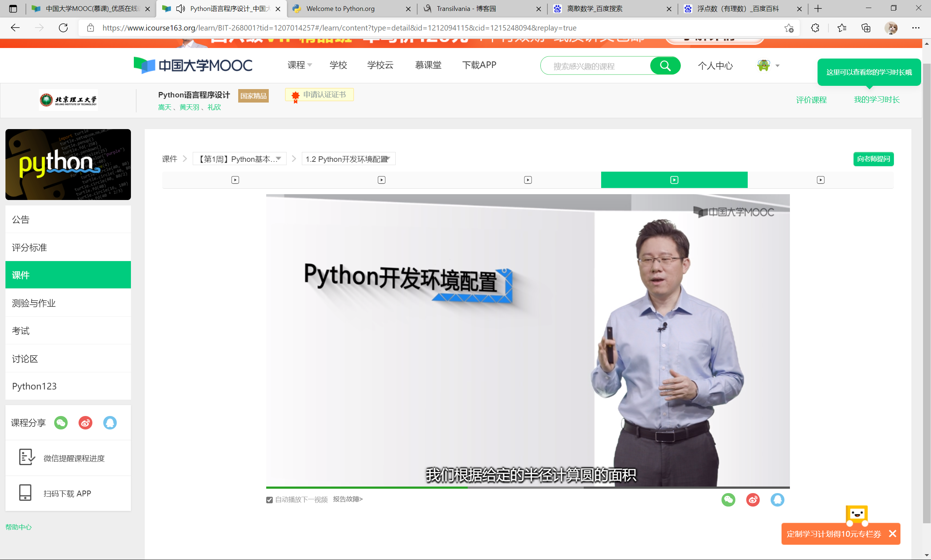Close the 定制学习计划 coupon popup
The width and height of the screenshot is (931, 560).
pos(892,533)
